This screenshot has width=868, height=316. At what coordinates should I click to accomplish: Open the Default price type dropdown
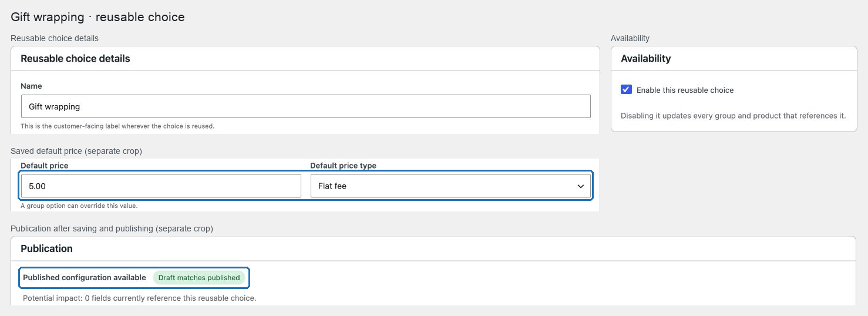[450, 186]
